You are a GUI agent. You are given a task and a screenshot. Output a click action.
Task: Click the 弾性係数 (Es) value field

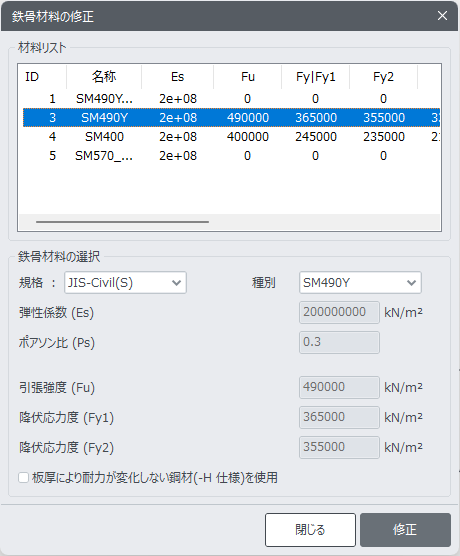pyautogui.click(x=339, y=312)
